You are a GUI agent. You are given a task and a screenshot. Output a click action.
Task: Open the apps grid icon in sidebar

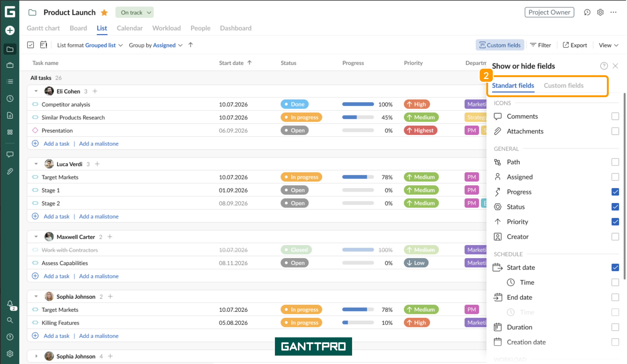10,132
